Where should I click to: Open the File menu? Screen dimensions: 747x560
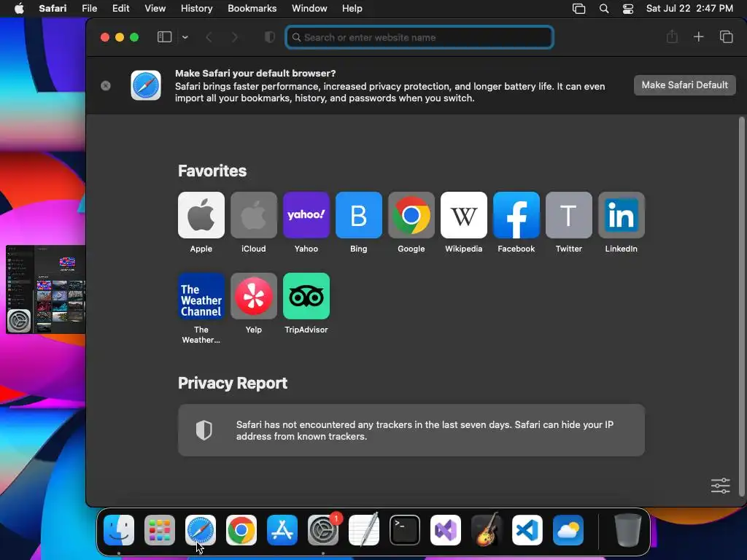coord(90,8)
